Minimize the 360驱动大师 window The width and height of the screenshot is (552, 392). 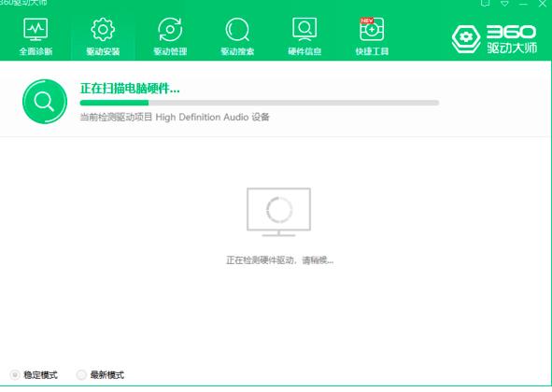click(523, 4)
